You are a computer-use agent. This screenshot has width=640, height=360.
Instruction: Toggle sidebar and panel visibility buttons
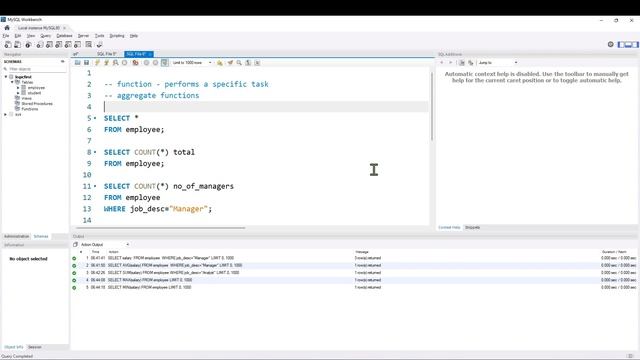(628, 44)
